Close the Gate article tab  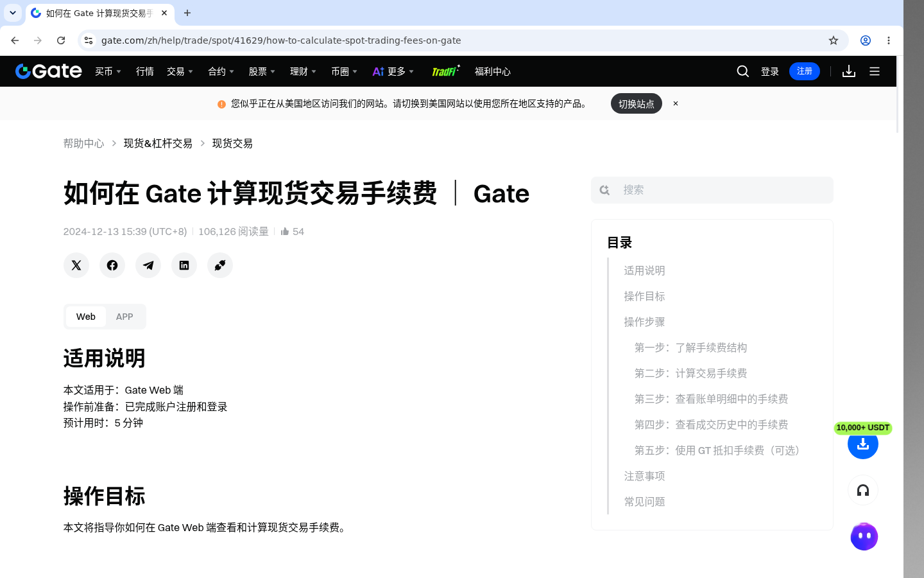point(164,13)
